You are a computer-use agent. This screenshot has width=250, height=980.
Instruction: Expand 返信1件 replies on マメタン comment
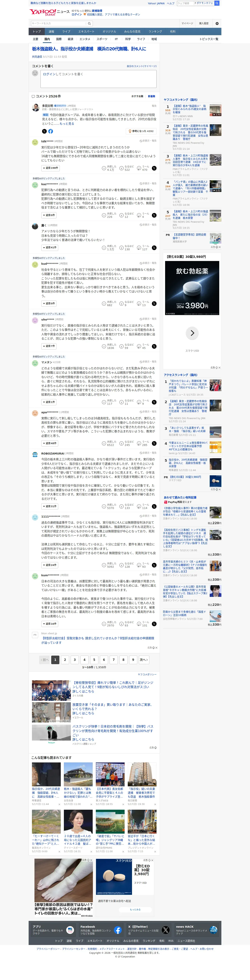[x=49, y=402]
